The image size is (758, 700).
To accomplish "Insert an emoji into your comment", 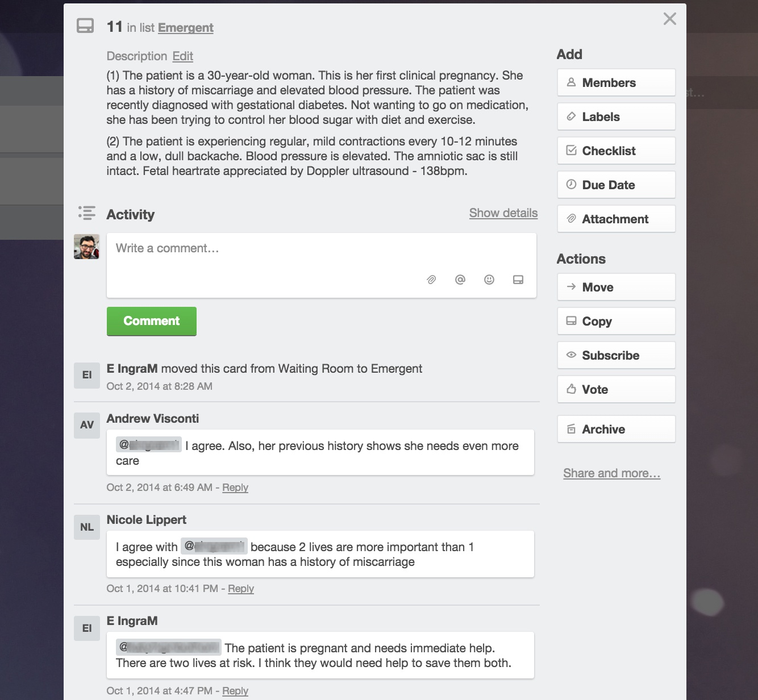I will pos(489,280).
